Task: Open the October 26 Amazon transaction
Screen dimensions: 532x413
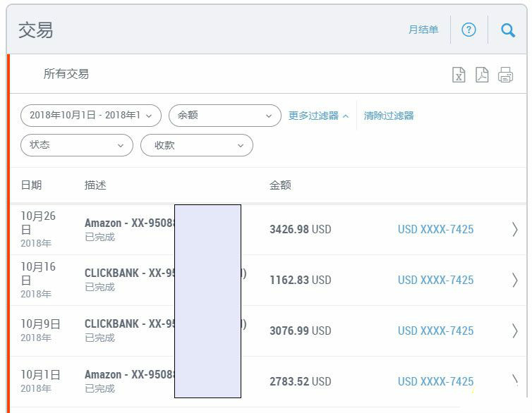Action: click(x=129, y=223)
